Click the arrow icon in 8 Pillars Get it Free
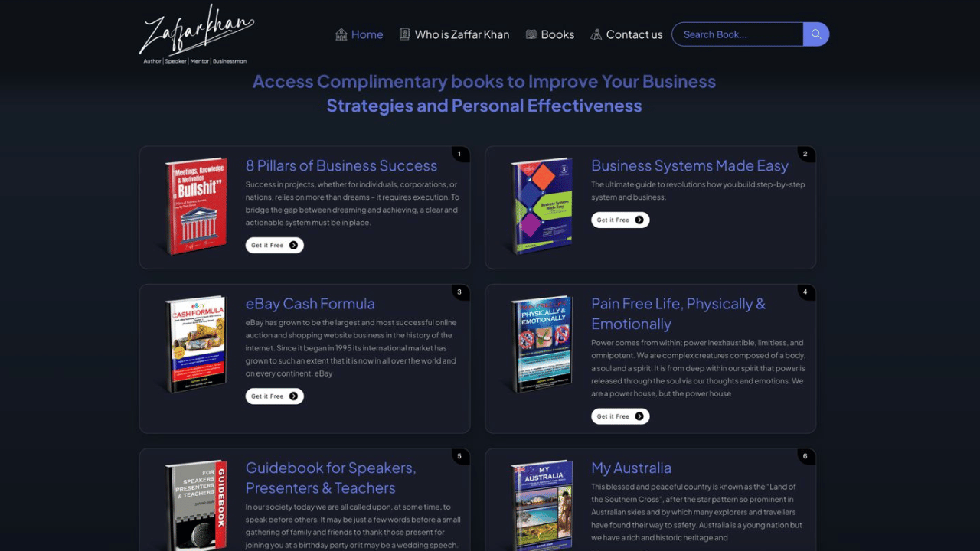Screen dimensions: 980x551 293,246
